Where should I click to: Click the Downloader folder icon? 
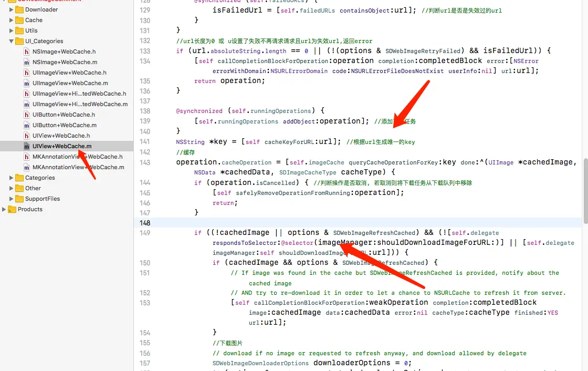pos(19,9)
